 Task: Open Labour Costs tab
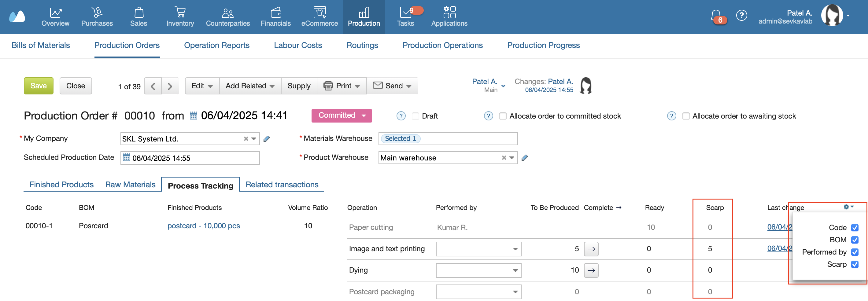[298, 46]
